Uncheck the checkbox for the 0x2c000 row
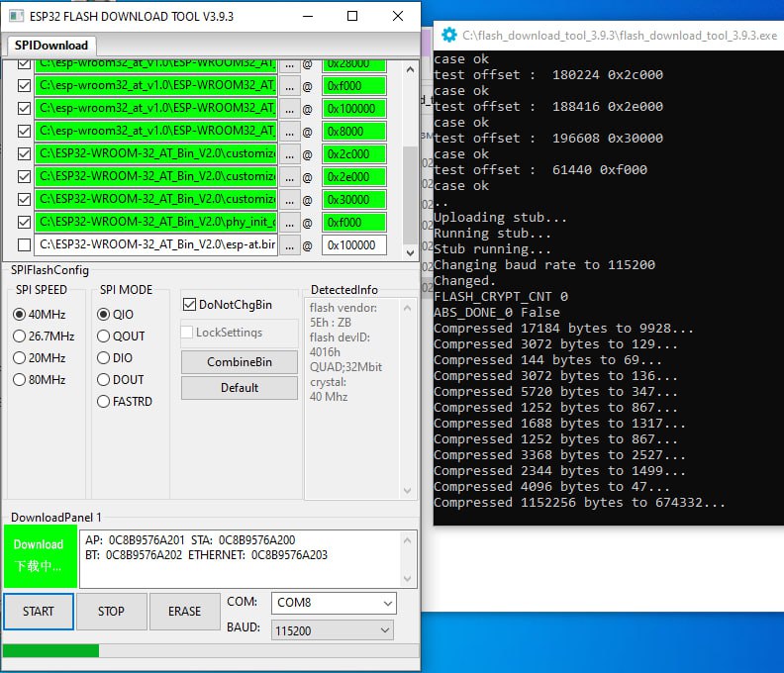 coord(24,154)
